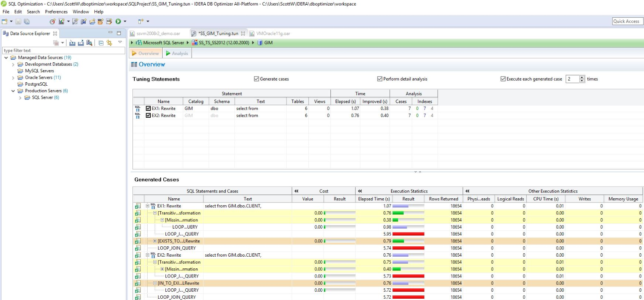Click the type filter text field
This screenshot has height=300, width=644.
pos(63,51)
